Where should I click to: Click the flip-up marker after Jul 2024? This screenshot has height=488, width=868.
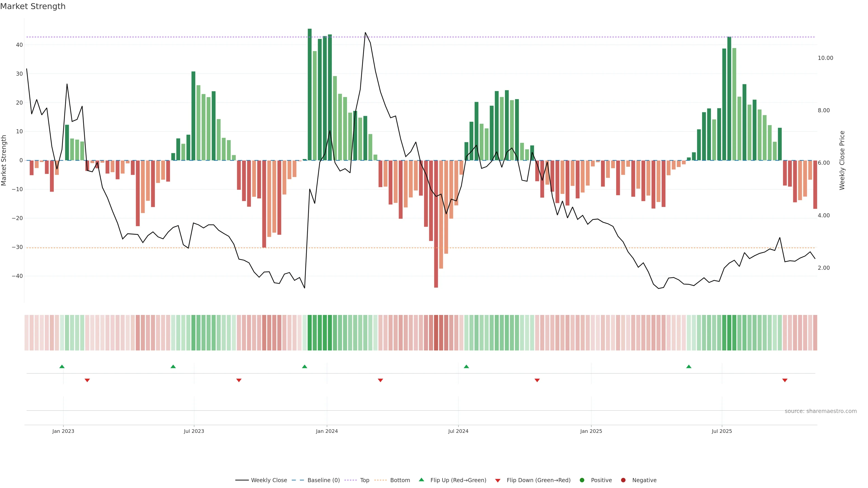(x=466, y=366)
